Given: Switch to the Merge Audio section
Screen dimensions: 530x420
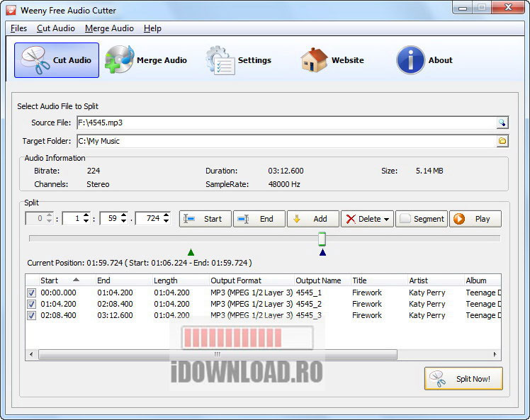Looking at the screenshot, I should (x=146, y=60).
